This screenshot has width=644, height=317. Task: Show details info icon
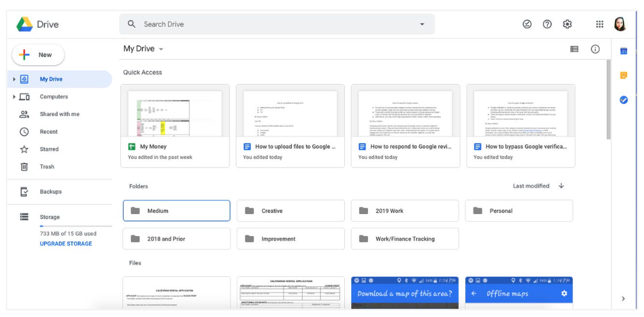595,49
